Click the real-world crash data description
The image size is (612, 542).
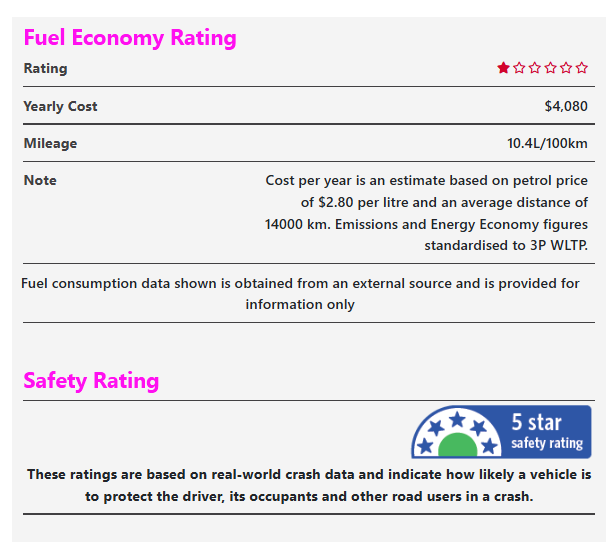309,485
